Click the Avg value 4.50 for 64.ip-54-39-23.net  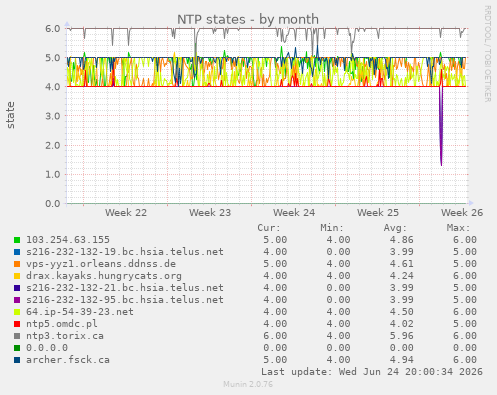click(402, 312)
